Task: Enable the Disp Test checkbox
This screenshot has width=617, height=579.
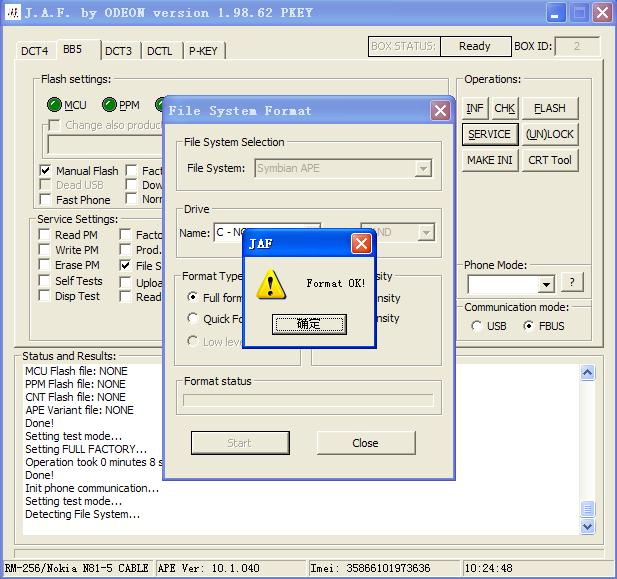Action: [x=44, y=296]
